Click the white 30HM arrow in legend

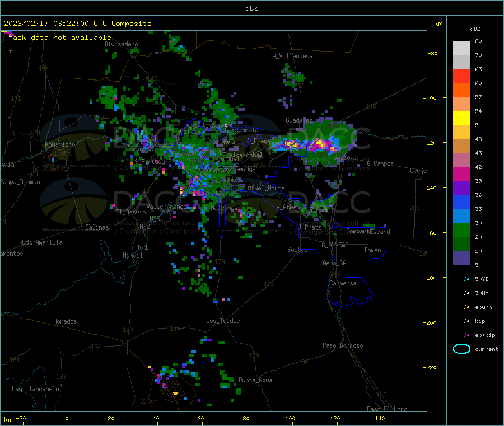pyautogui.click(x=461, y=293)
